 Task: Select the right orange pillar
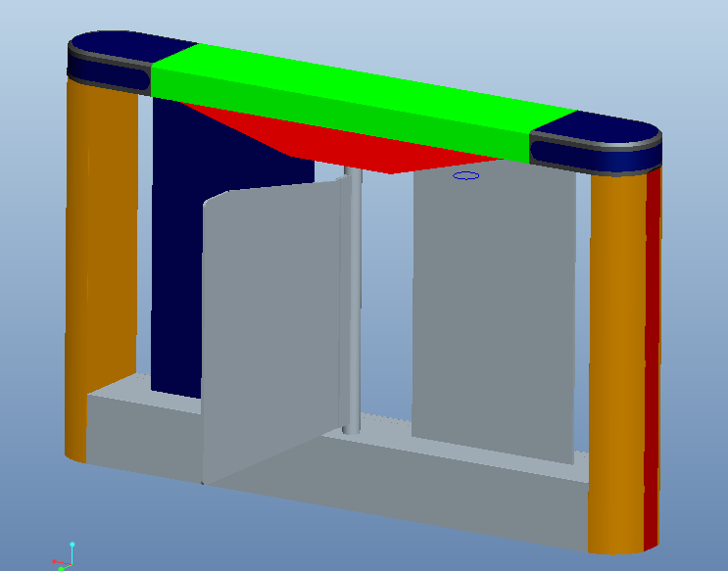coord(617,362)
